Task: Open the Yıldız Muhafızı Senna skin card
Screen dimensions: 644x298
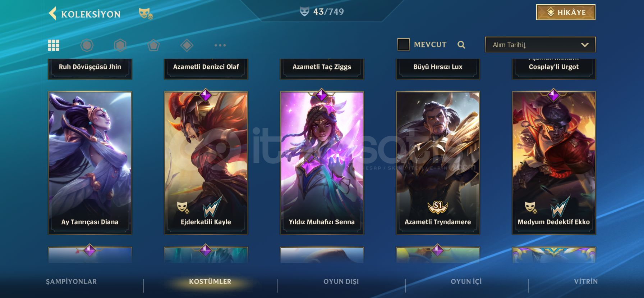Action: coord(322,163)
